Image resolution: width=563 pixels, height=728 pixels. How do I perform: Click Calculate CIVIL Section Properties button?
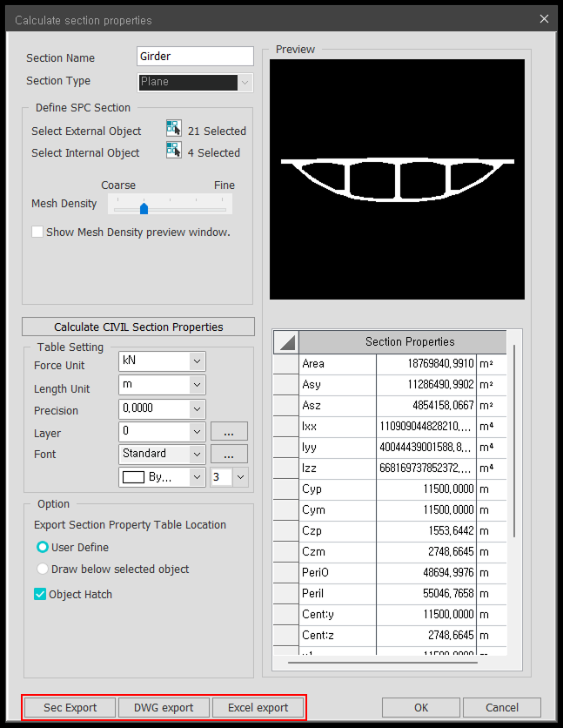138,327
